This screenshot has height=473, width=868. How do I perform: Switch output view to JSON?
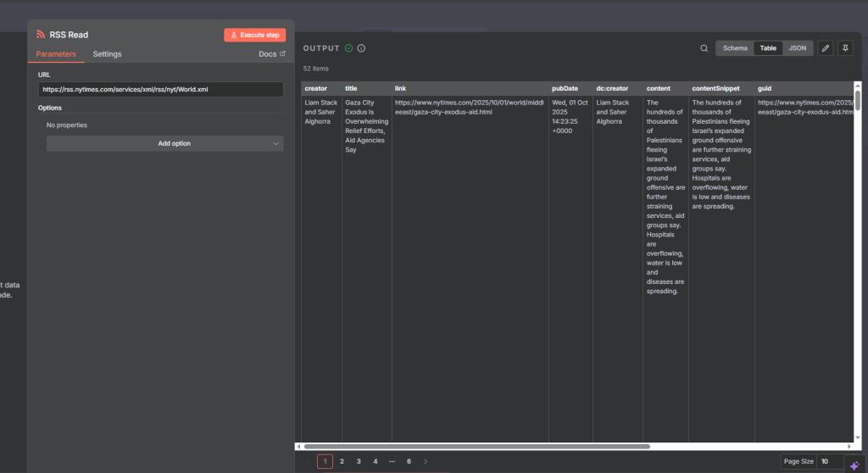coord(797,48)
